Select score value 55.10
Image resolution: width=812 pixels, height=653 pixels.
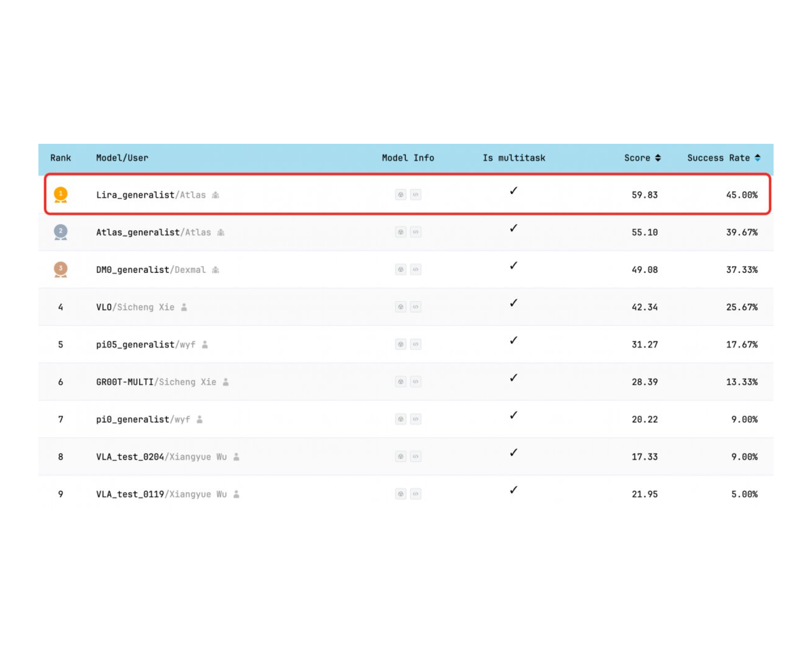coord(645,232)
